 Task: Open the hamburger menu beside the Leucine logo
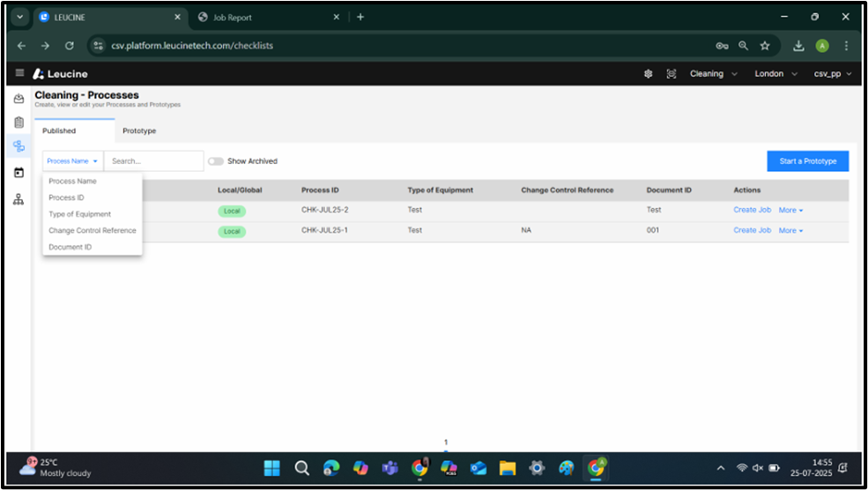(x=19, y=74)
